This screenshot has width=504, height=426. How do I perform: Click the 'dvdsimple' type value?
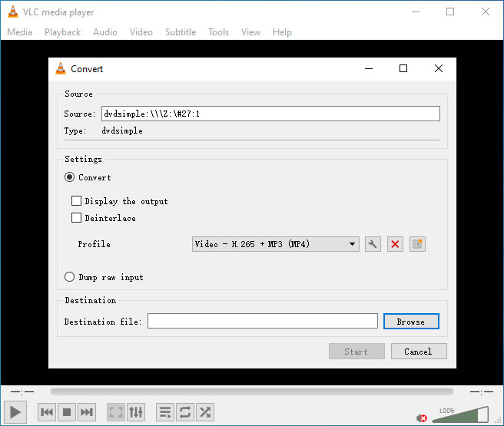pyautogui.click(x=122, y=130)
